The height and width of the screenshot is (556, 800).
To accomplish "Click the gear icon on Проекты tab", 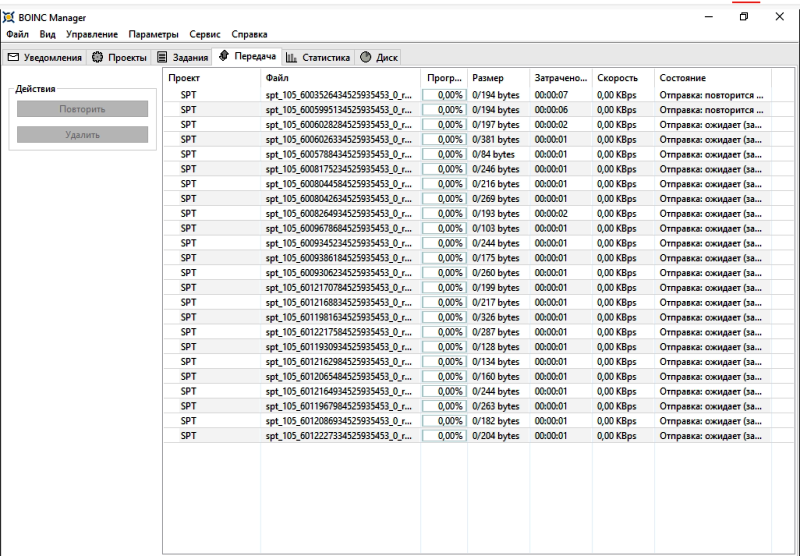I will pos(97,57).
